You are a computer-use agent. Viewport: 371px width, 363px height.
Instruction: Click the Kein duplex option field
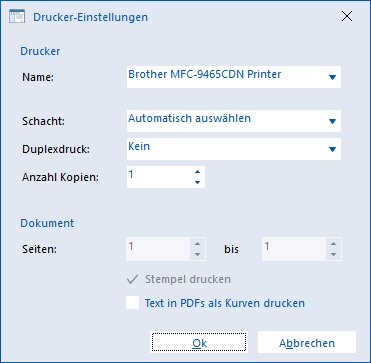point(234,149)
